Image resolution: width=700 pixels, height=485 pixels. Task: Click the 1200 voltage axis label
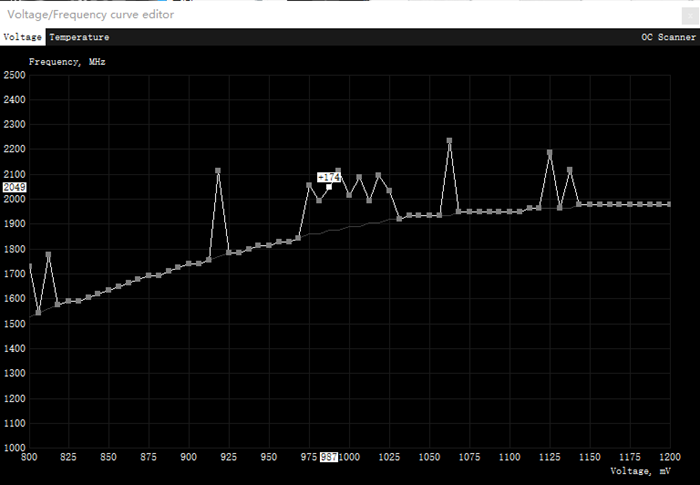[670, 457]
